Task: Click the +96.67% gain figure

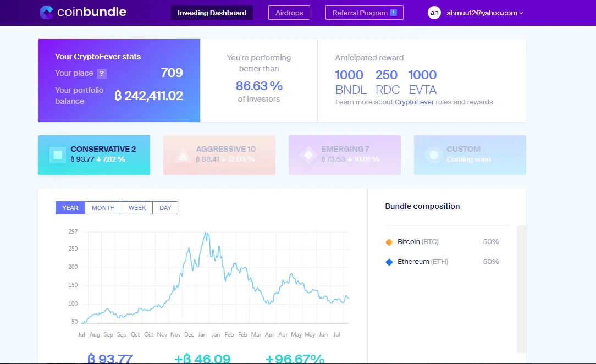Action: tap(295, 359)
